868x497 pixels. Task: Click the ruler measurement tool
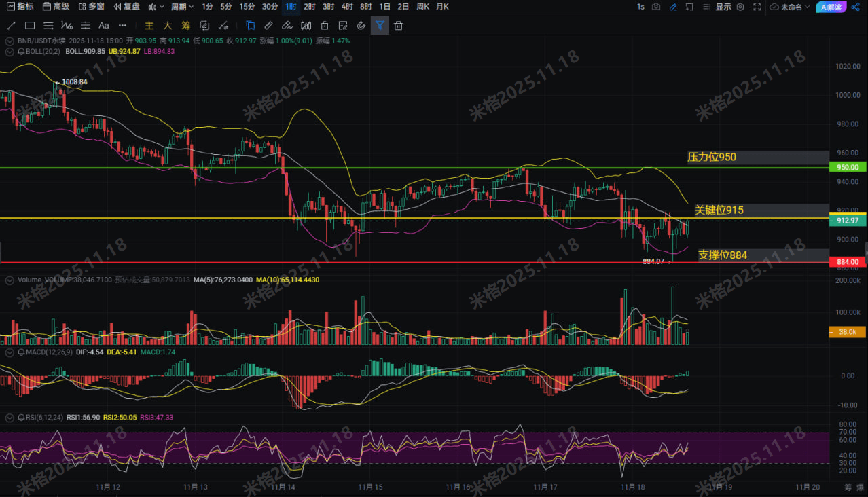click(x=268, y=26)
